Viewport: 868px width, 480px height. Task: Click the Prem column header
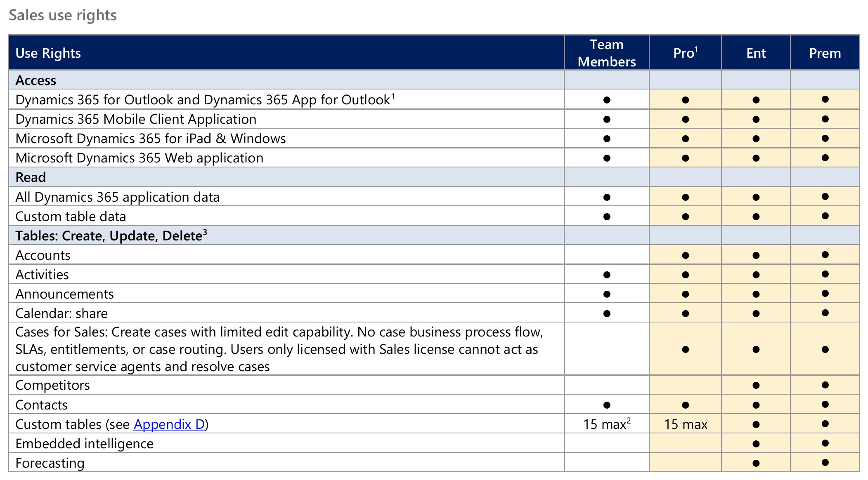825,53
